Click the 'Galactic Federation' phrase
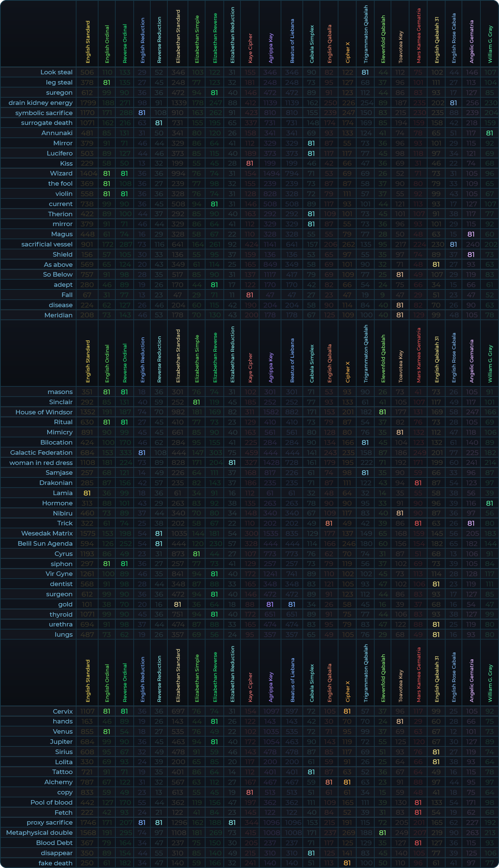499x868 pixels. tap(41, 452)
